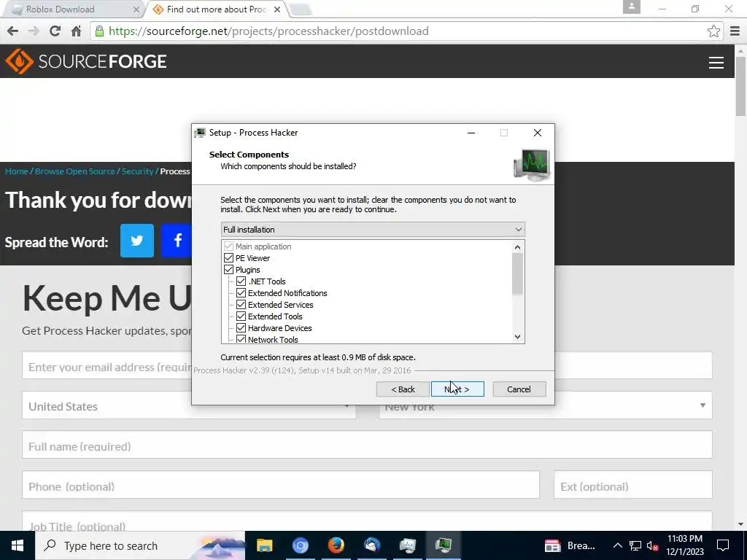Click the Phone optional field

tap(281, 485)
